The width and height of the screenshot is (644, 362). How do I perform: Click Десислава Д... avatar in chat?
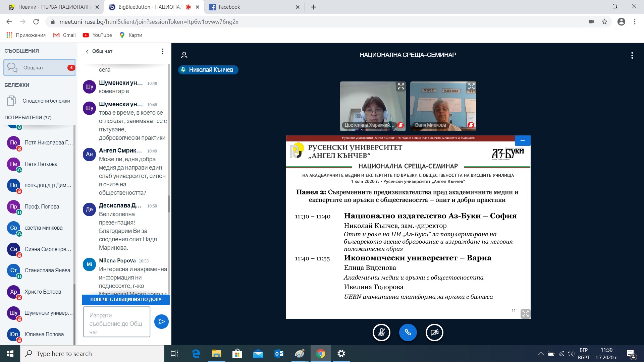(x=89, y=209)
